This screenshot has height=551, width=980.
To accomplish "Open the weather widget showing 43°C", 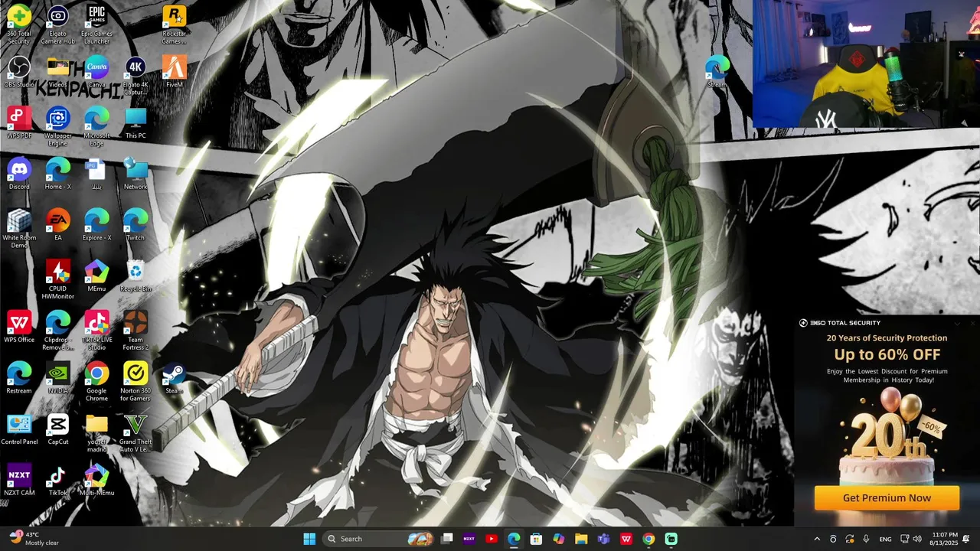I will coord(34,539).
